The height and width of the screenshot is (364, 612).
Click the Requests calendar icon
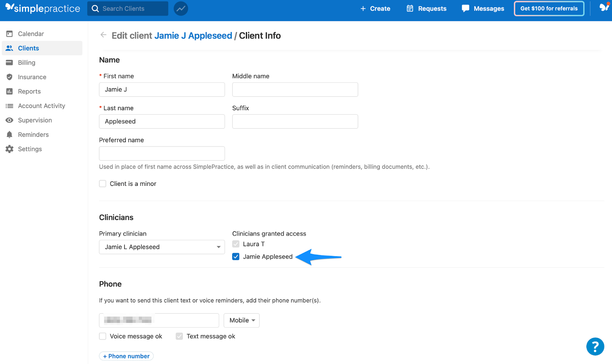tap(410, 8)
